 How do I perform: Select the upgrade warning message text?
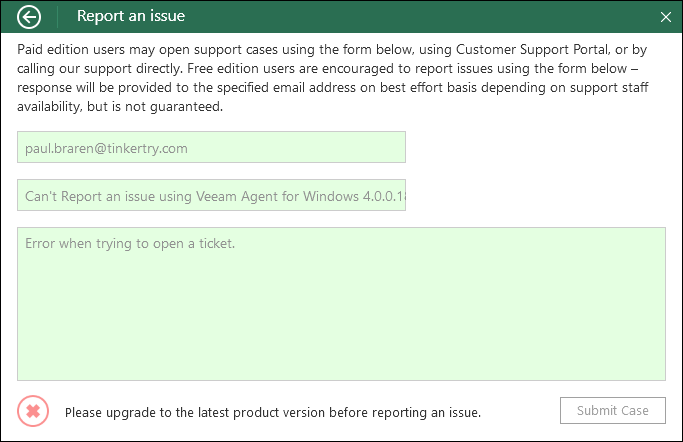tap(273, 412)
